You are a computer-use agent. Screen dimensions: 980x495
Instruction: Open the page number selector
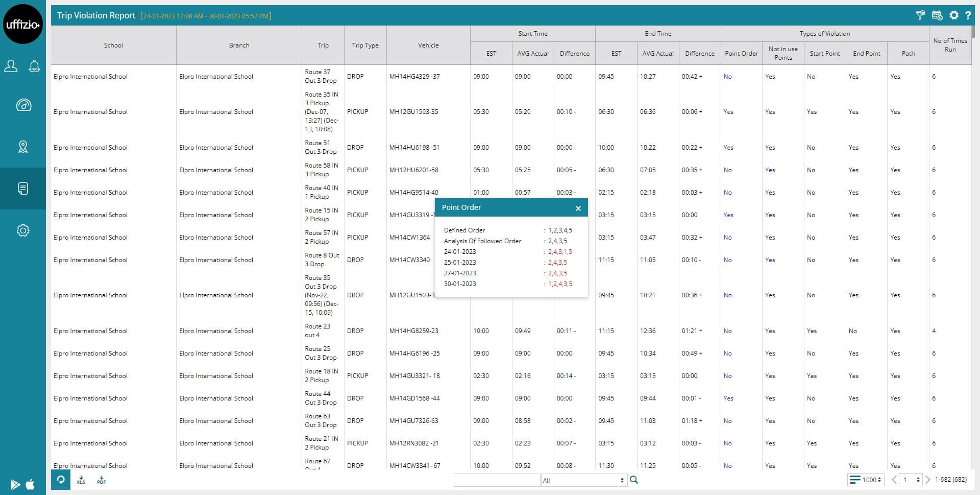coord(911,480)
